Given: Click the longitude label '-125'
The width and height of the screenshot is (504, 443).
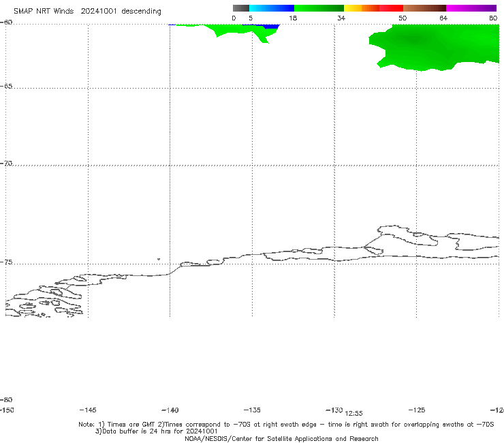Looking at the screenshot, I should pyautogui.click(x=417, y=410).
